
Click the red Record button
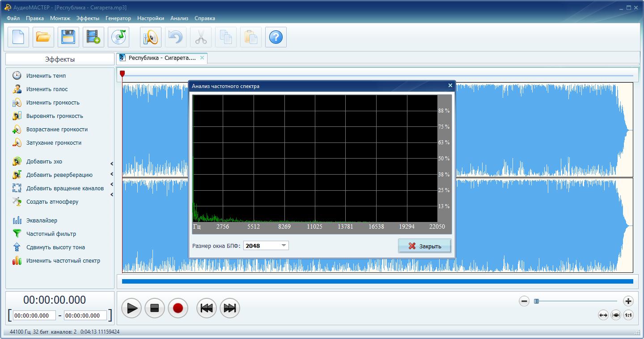pyautogui.click(x=178, y=308)
